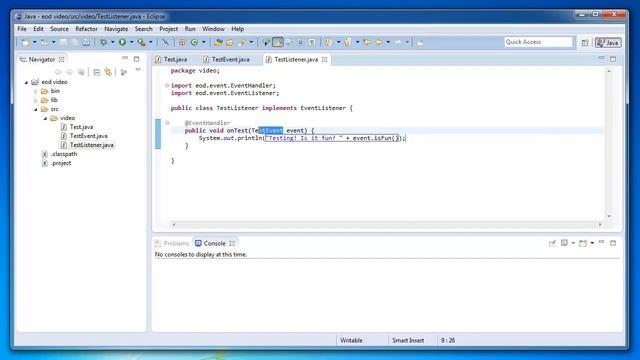Close the Console view tab

(232, 243)
